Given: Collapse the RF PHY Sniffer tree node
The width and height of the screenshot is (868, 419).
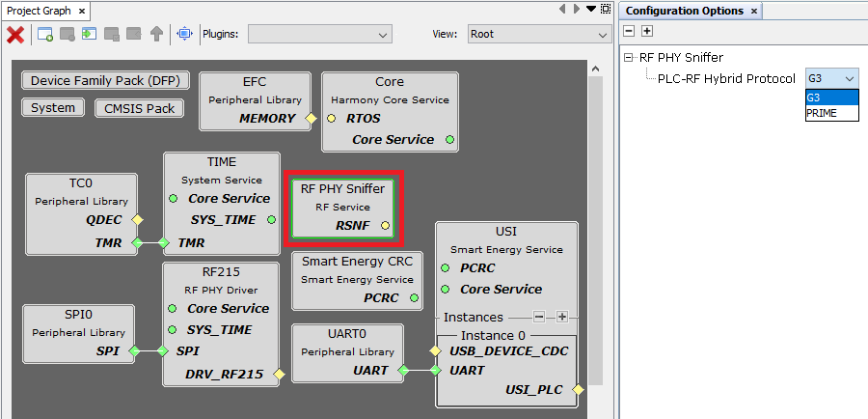Looking at the screenshot, I should [x=630, y=57].
